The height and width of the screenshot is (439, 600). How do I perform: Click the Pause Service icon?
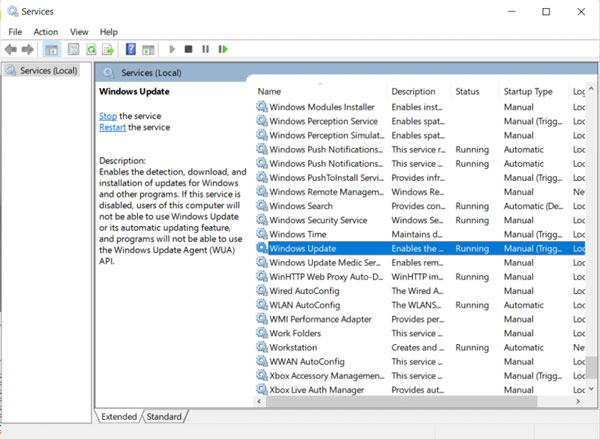205,49
